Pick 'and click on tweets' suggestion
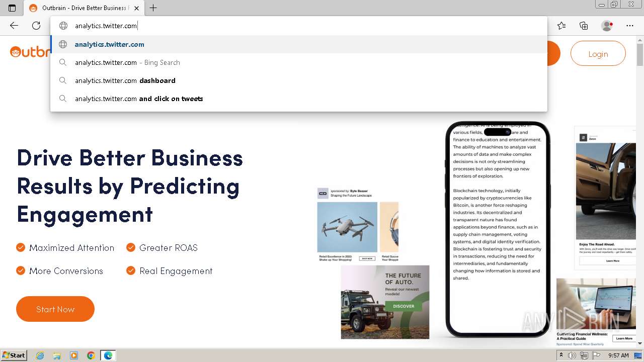Viewport: 644px width, 362px height. coord(299,99)
